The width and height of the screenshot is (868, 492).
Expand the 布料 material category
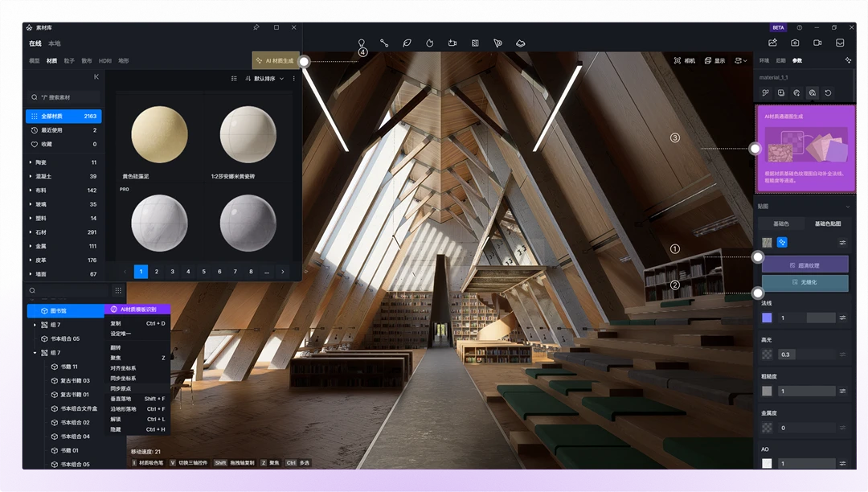31,191
